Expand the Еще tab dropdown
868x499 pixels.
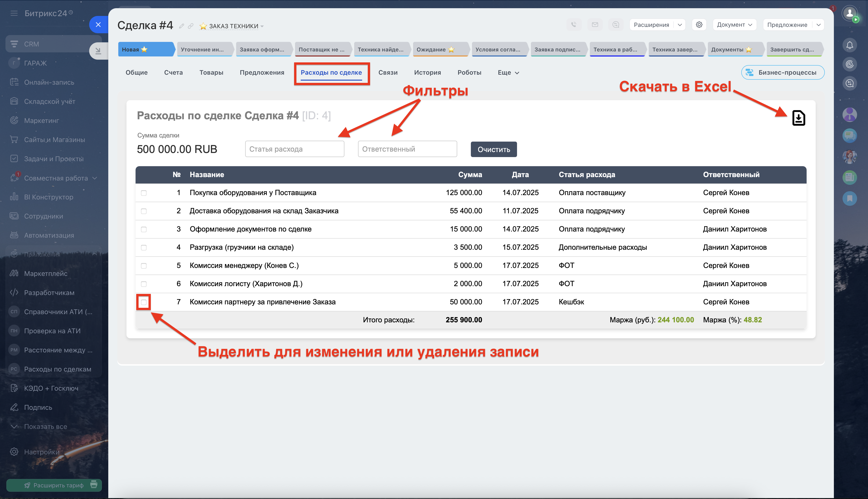point(508,73)
